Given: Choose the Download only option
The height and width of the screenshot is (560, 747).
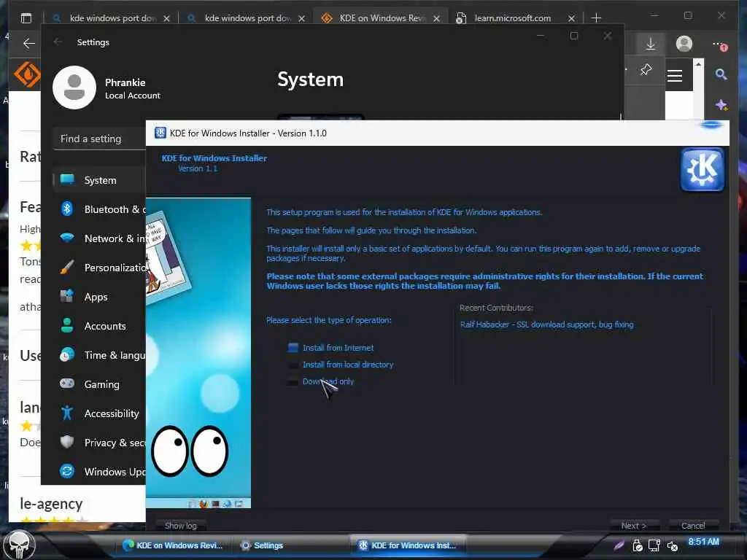Looking at the screenshot, I should tap(321, 381).
